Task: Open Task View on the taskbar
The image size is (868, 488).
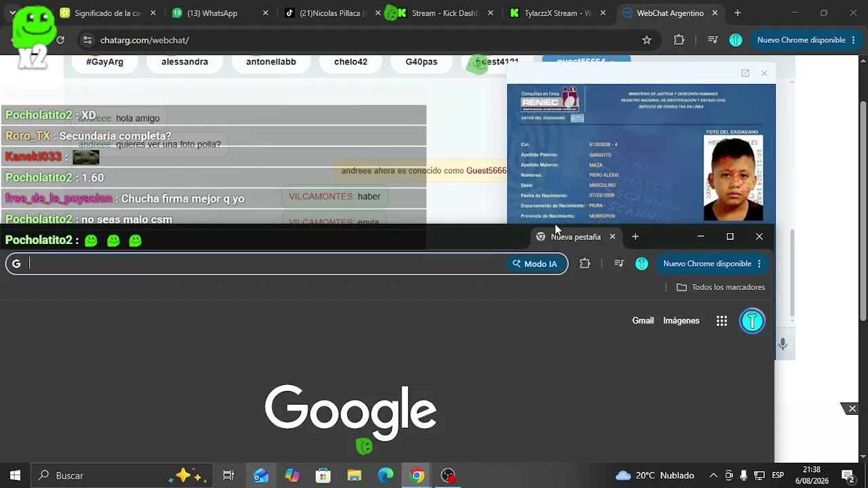Action: (x=229, y=475)
